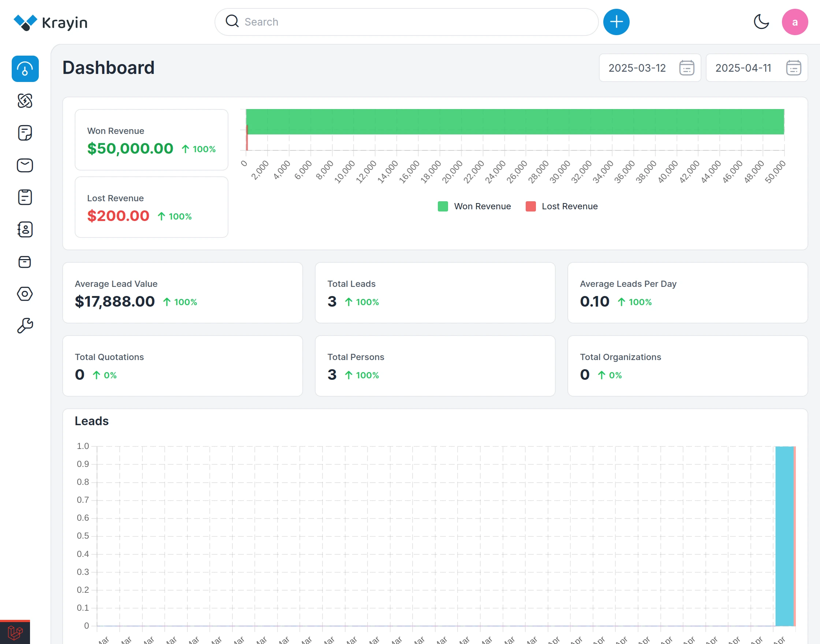Open the Activities clipboard icon

click(x=25, y=197)
